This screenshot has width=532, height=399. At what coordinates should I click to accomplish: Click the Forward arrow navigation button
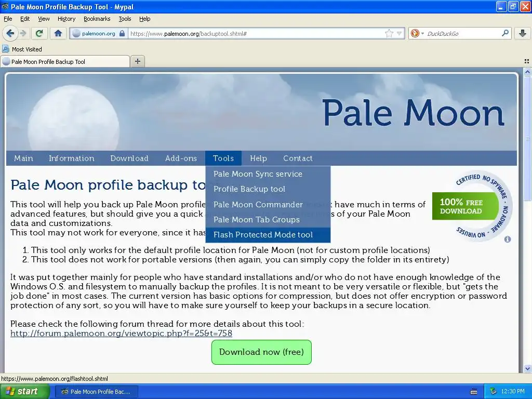point(23,33)
